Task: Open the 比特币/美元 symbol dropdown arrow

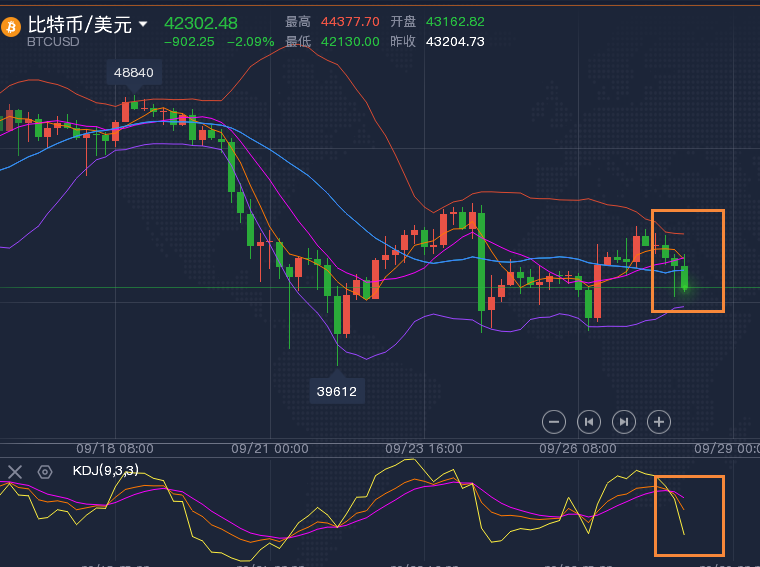Action: pos(143,24)
